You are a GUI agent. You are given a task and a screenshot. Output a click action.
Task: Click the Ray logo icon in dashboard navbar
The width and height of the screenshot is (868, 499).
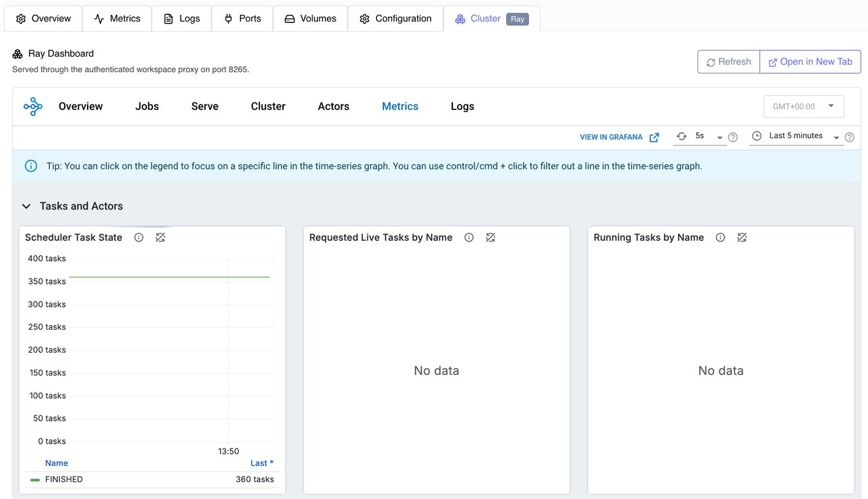[x=32, y=107]
